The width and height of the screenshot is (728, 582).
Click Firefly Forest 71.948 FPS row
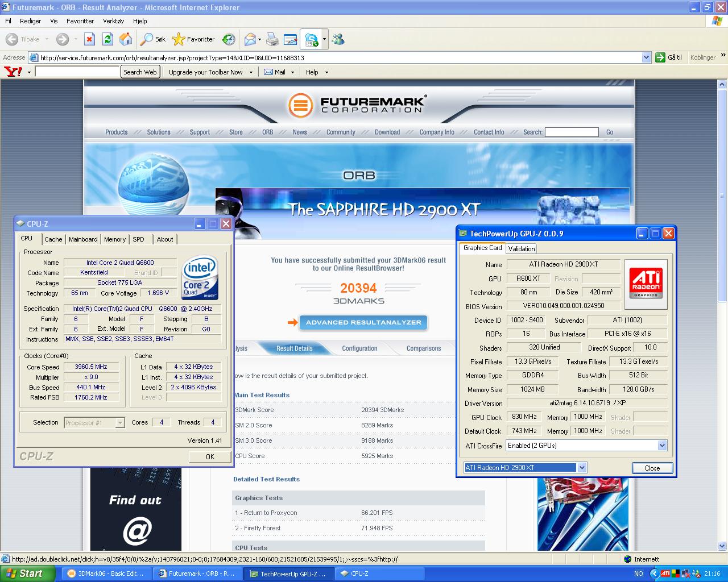[359, 528]
